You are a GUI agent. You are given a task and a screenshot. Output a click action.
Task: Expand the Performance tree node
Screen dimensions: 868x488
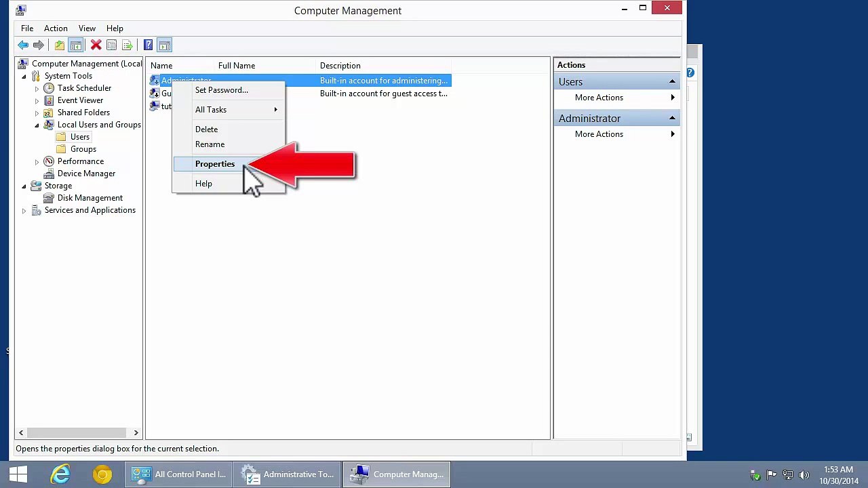[x=37, y=161]
